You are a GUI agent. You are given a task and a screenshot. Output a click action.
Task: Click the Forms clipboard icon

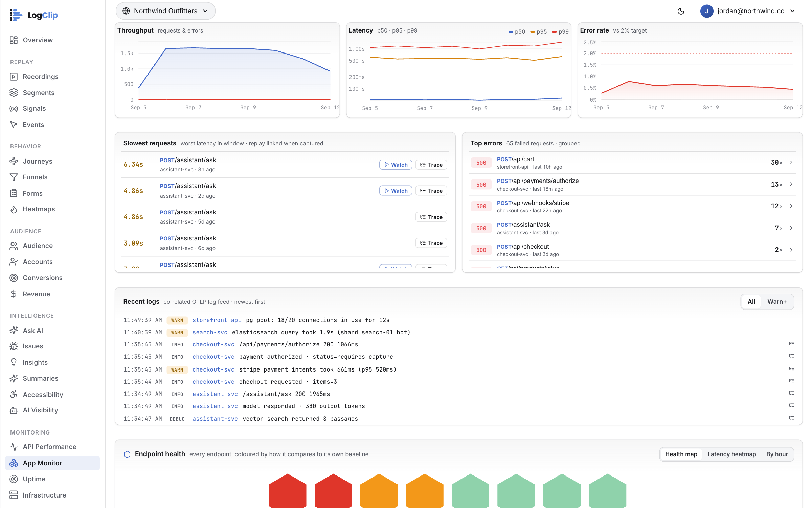click(x=14, y=193)
